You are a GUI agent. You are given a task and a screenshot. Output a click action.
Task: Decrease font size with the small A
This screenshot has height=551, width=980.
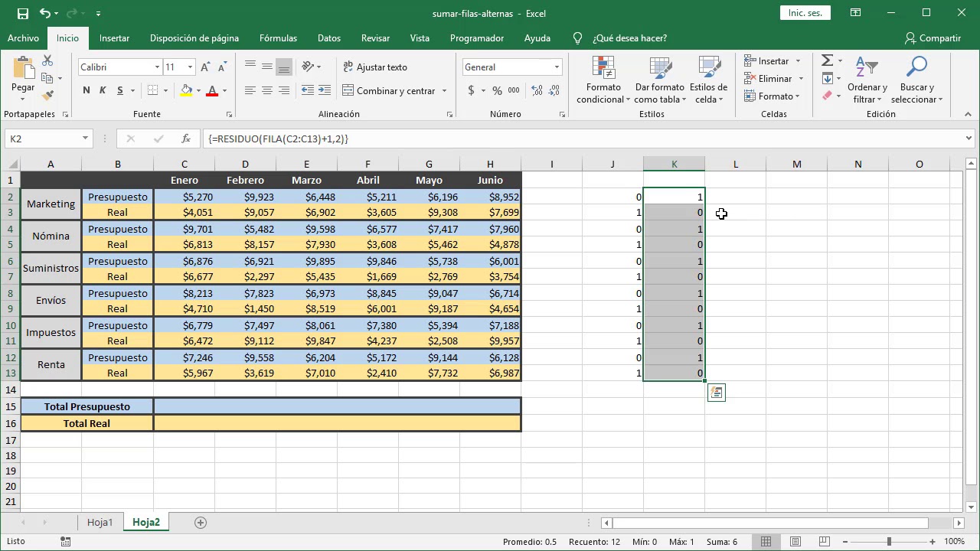point(221,67)
